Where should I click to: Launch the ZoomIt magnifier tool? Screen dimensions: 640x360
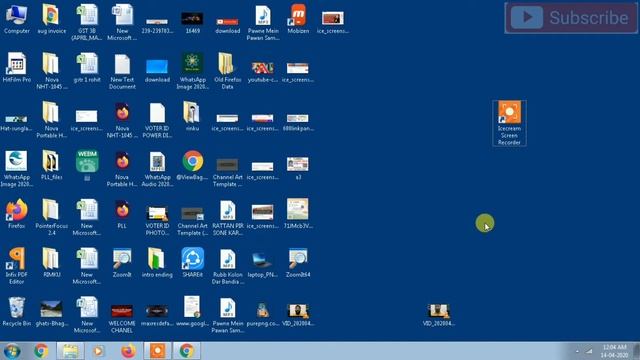[x=122, y=263]
